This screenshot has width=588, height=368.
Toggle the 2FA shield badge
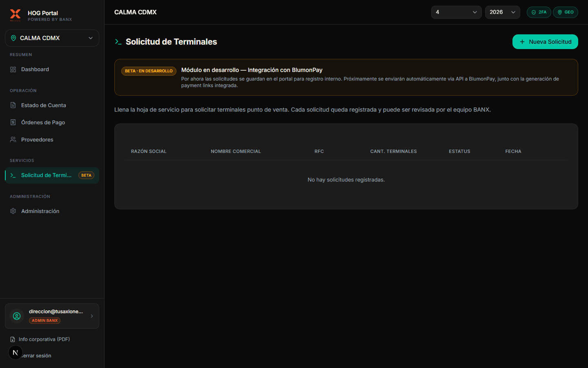(x=539, y=12)
